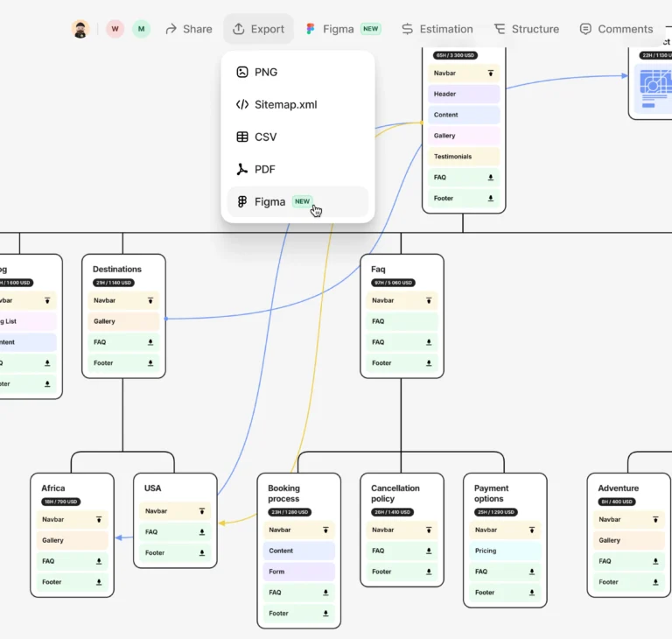Click the Share arrow icon

pyautogui.click(x=171, y=29)
